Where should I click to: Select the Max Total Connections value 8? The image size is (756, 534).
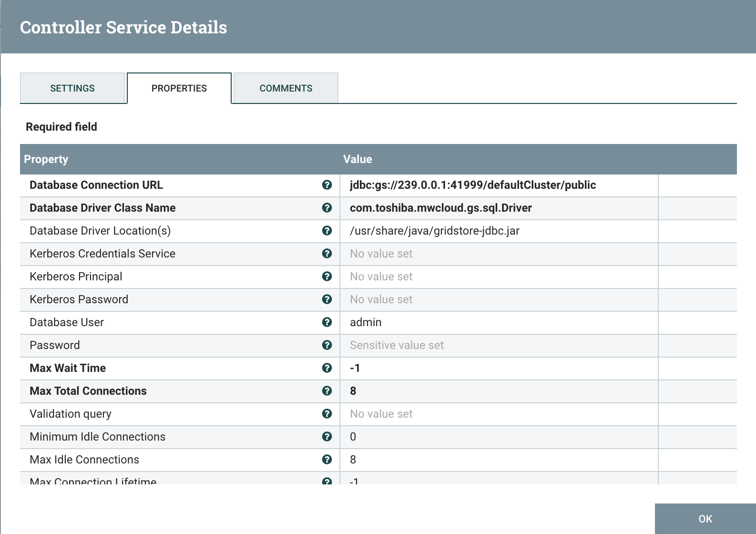tap(353, 391)
